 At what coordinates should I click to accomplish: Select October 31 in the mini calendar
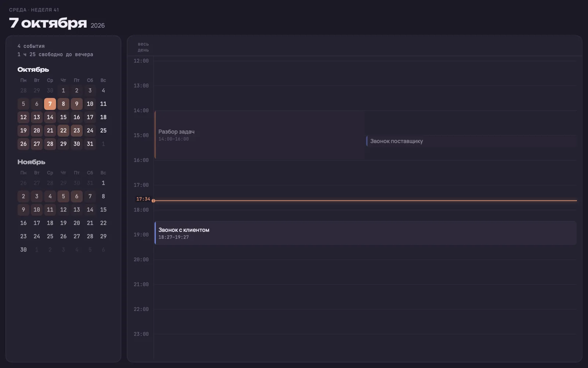[90, 144]
